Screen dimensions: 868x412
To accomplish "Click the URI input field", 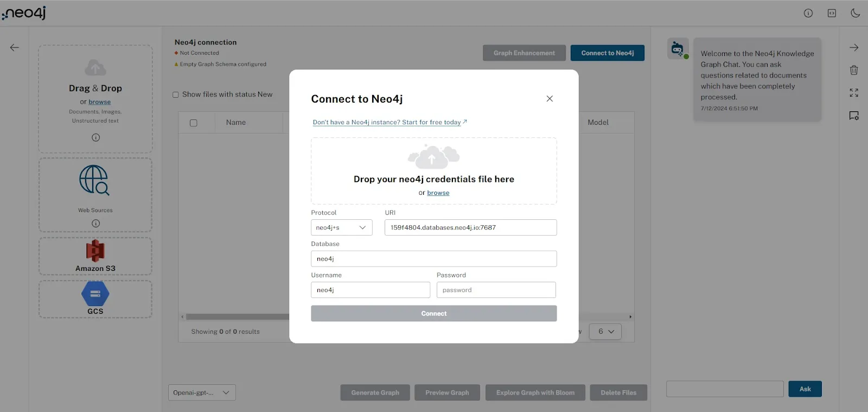I will click(x=471, y=227).
